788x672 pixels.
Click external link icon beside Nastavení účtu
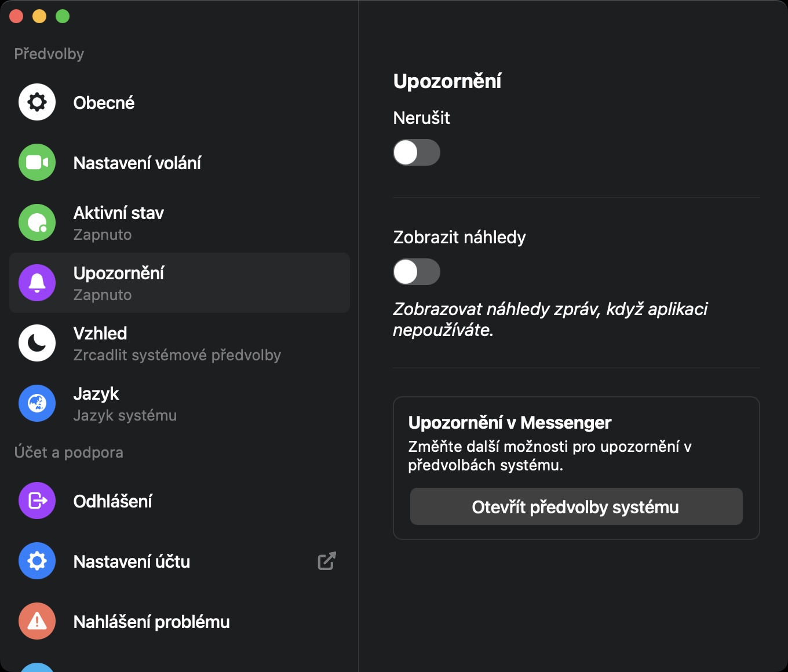pyautogui.click(x=327, y=561)
